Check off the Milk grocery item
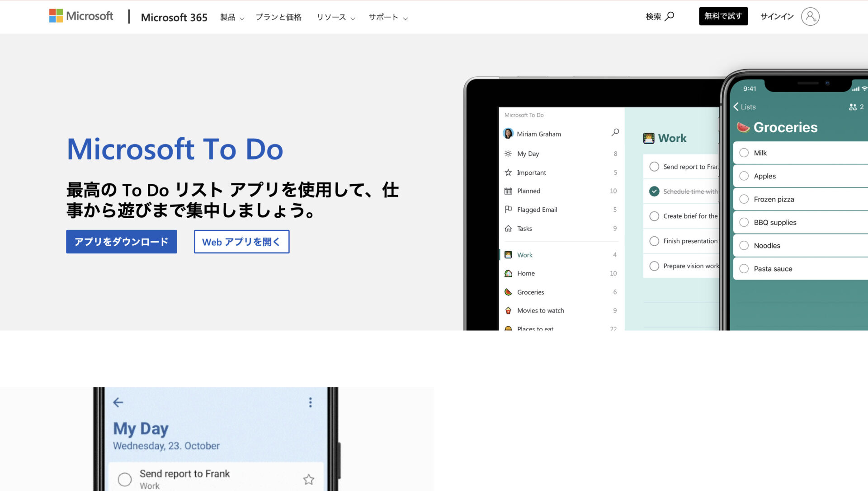868x491 pixels. point(744,153)
